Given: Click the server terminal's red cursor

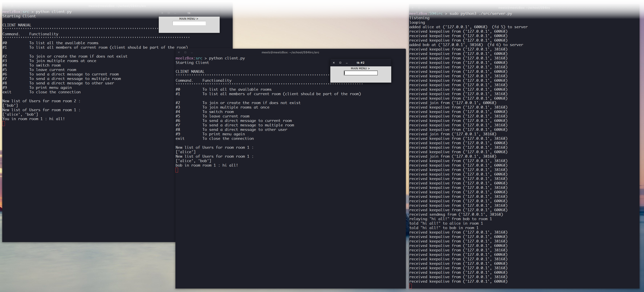Looking at the screenshot, I should pos(411,286).
